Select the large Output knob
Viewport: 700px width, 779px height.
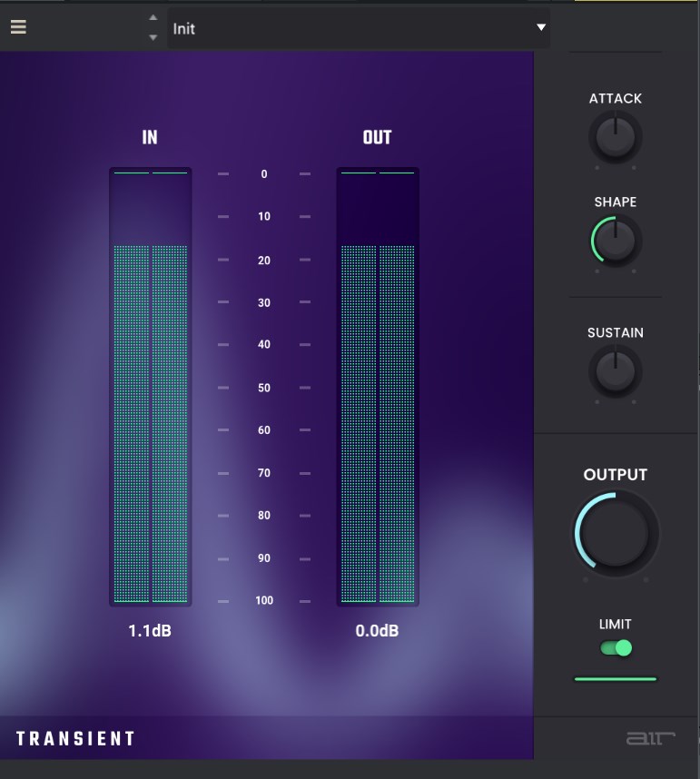click(x=616, y=533)
